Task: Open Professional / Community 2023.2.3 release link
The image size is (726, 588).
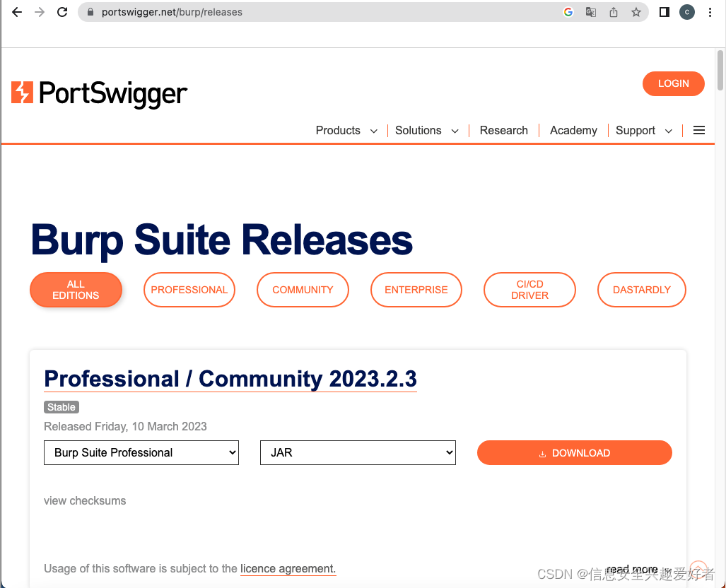Action: coord(230,380)
